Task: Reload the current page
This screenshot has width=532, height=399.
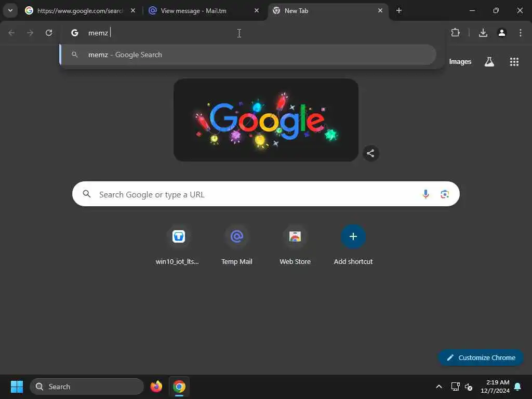Action: [x=49, y=33]
